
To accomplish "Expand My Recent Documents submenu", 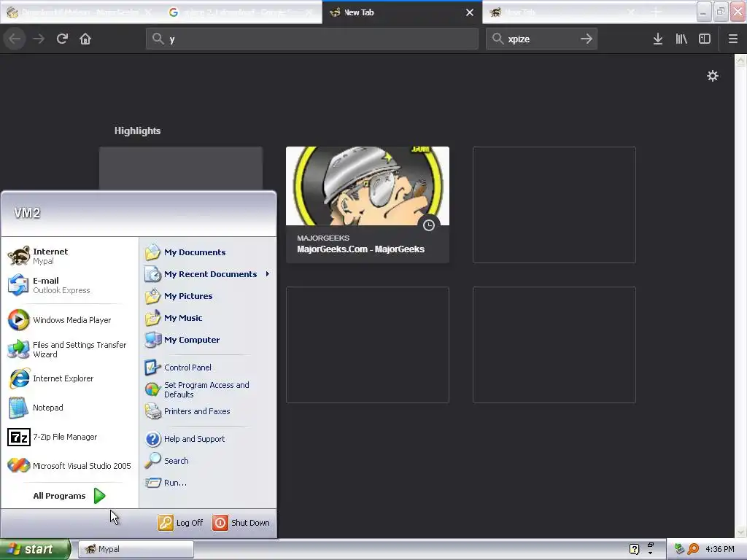I will click(x=208, y=274).
